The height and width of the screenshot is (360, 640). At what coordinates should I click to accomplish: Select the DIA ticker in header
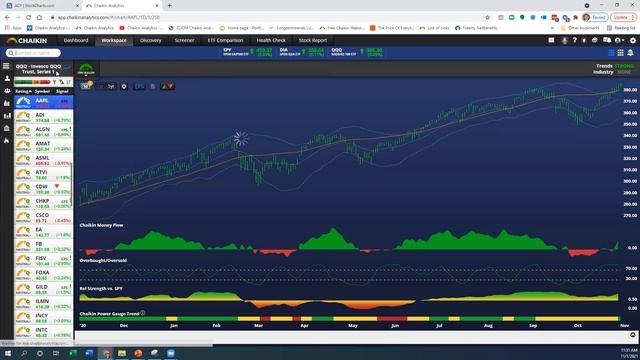coord(302,52)
